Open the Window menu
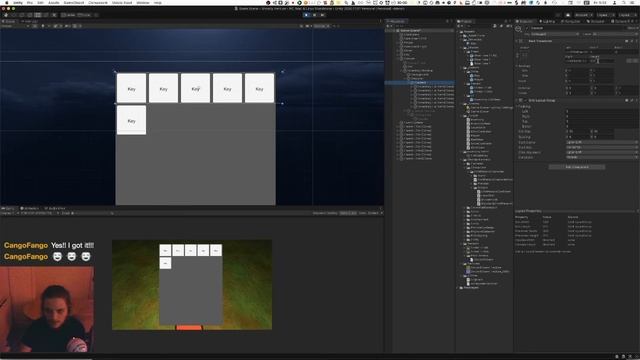The width and height of the screenshot is (640, 360). [x=143, y=2]
